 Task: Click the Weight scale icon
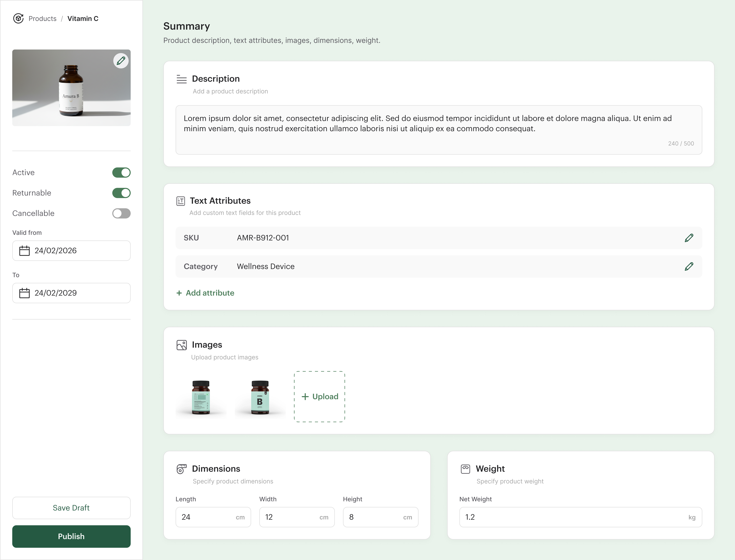tap(465, 469)
